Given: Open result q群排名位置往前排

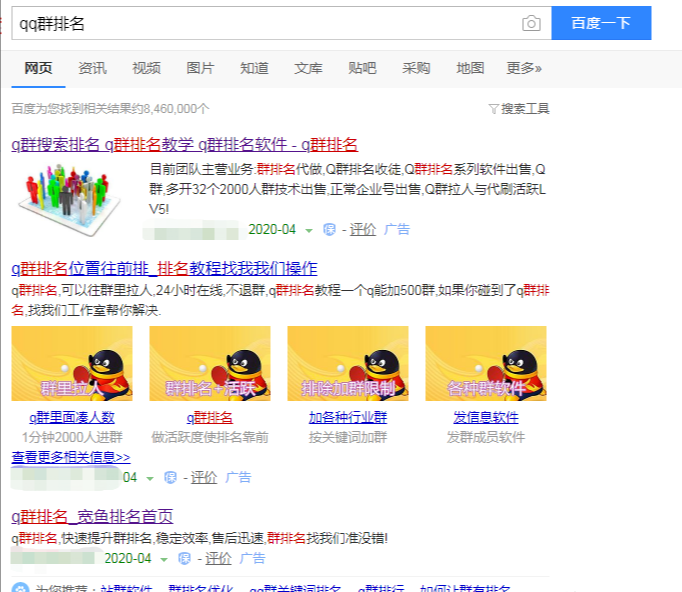Looking at the screenshot, I should pyautogui.click(x=164, y=268).
